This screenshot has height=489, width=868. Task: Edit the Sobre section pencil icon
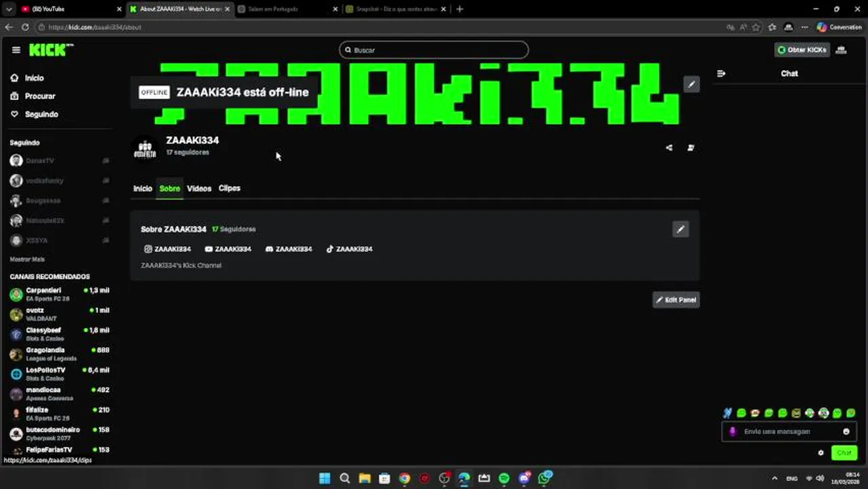[x=681, y=230]
